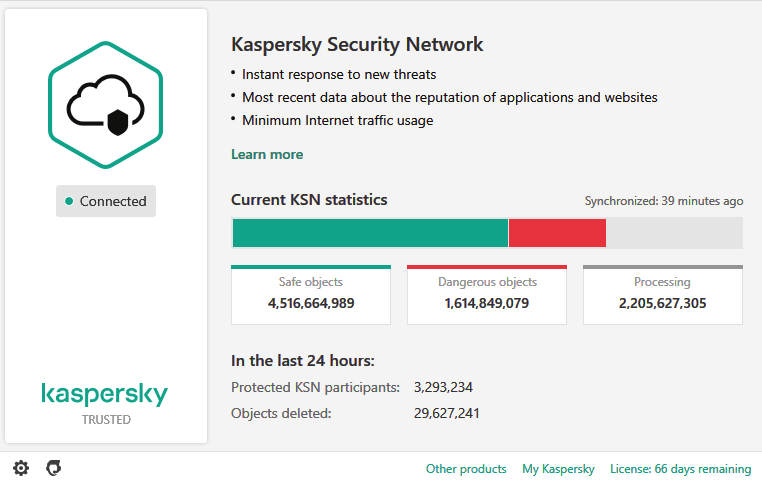Image resolution: width=762 pixels, height=481 pixels.
Task: Go to My Kaspersky
Action: pos(558,469)
